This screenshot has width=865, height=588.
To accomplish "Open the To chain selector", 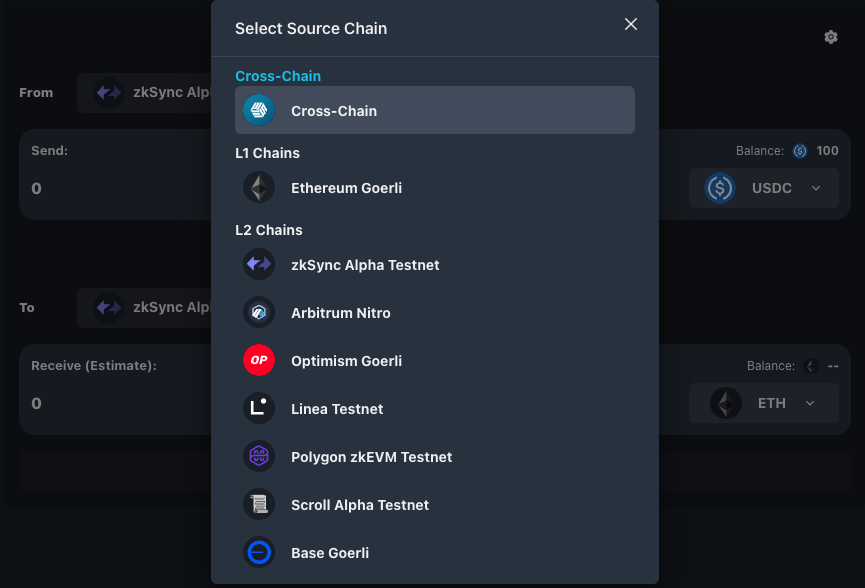I will click(x=145, y=307).
